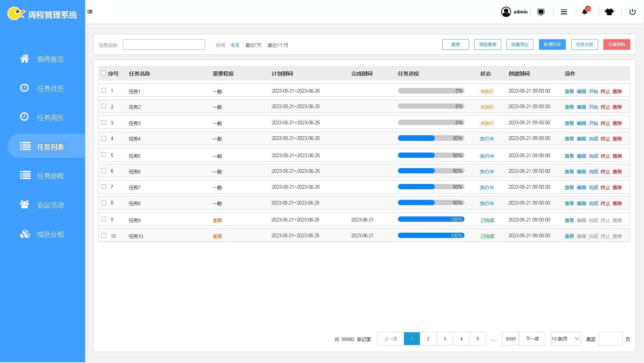Click the progress bar of 任务4
Viewport: 644px width, 363px height.
pos(431,138)
